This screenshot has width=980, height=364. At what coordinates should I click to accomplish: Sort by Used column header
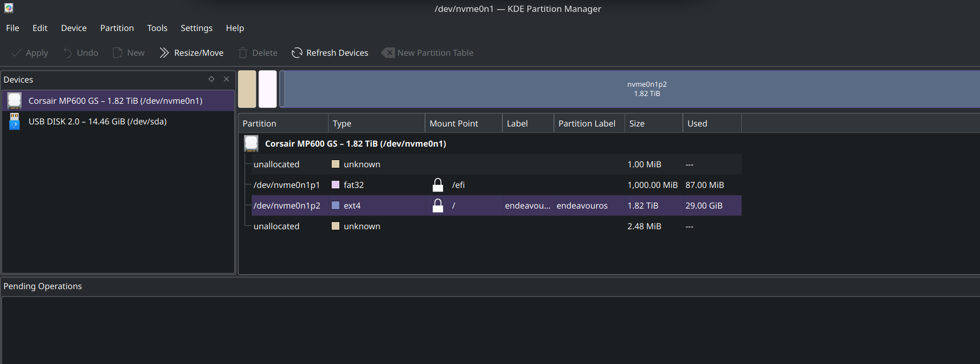coord(712,123)
